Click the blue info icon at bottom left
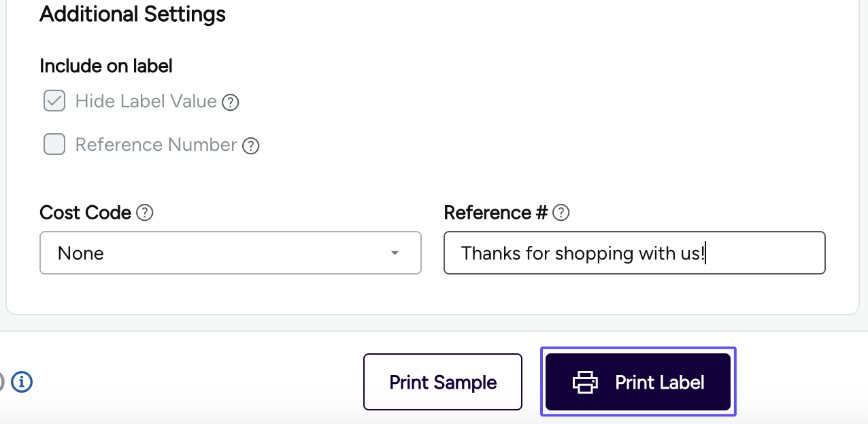This screenshot has width=868, height=424. point(22,382)
